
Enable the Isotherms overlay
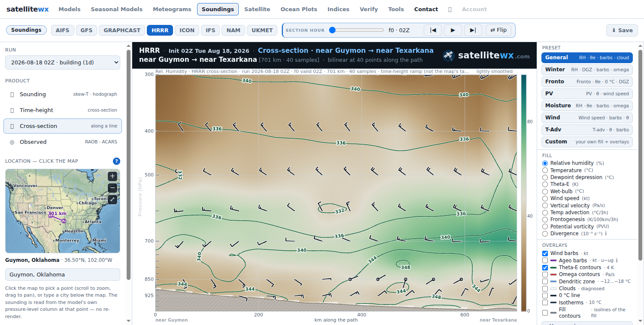pyautogui.click(x=545, y=303)
